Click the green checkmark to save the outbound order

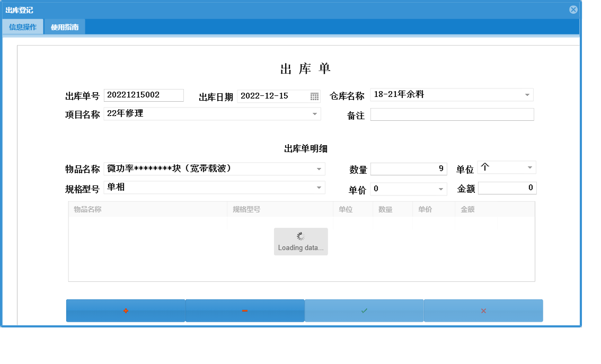click(x=364, y=310)
